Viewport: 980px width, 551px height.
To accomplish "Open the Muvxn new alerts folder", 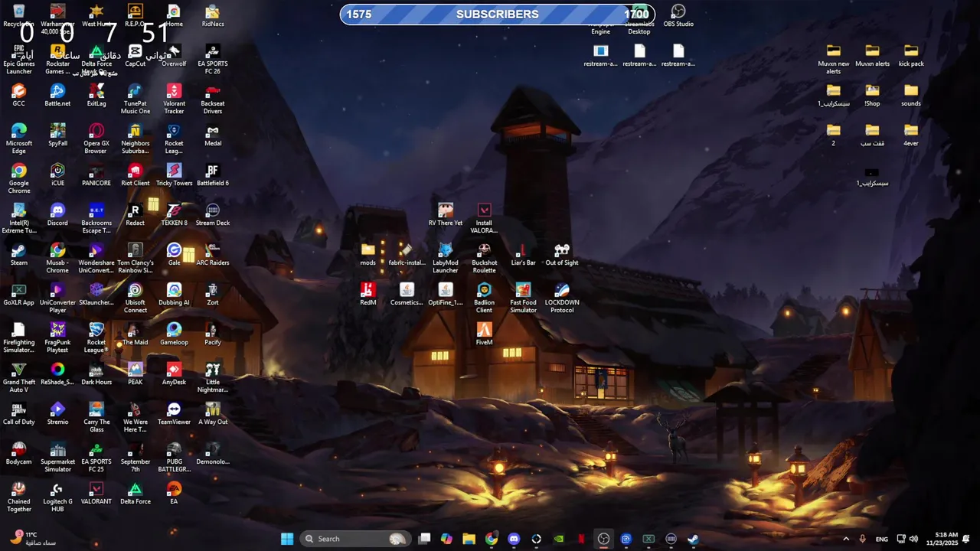I will pyautogui.click(x=834, y=58).
